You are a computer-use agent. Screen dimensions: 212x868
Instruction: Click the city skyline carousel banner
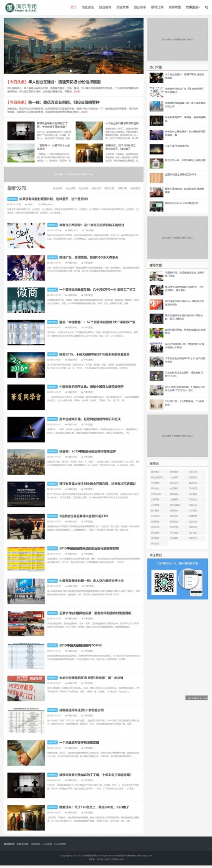[x=74, y=46]
